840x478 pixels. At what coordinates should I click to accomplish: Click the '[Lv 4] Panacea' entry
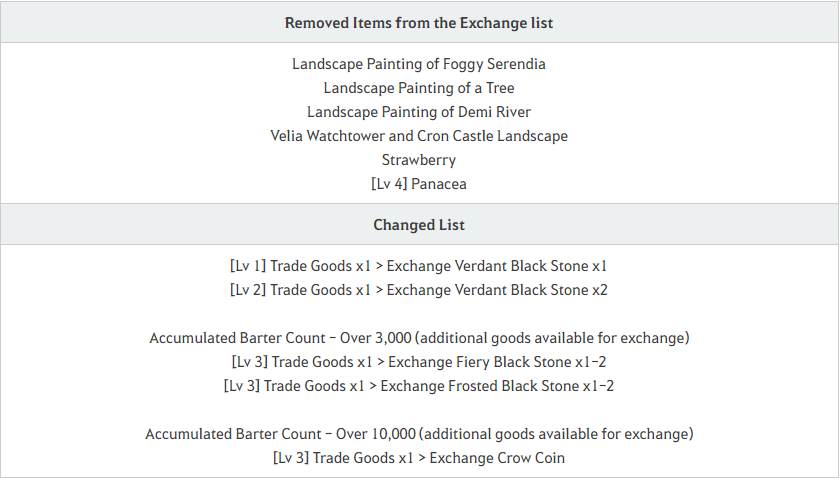point(418,184)
